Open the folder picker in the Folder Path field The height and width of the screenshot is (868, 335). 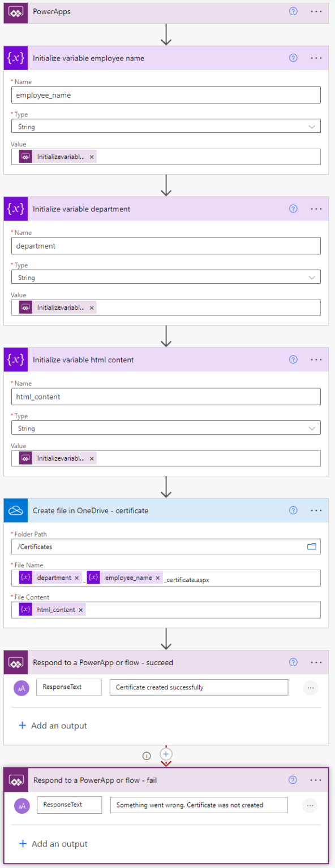pos(312,546)
